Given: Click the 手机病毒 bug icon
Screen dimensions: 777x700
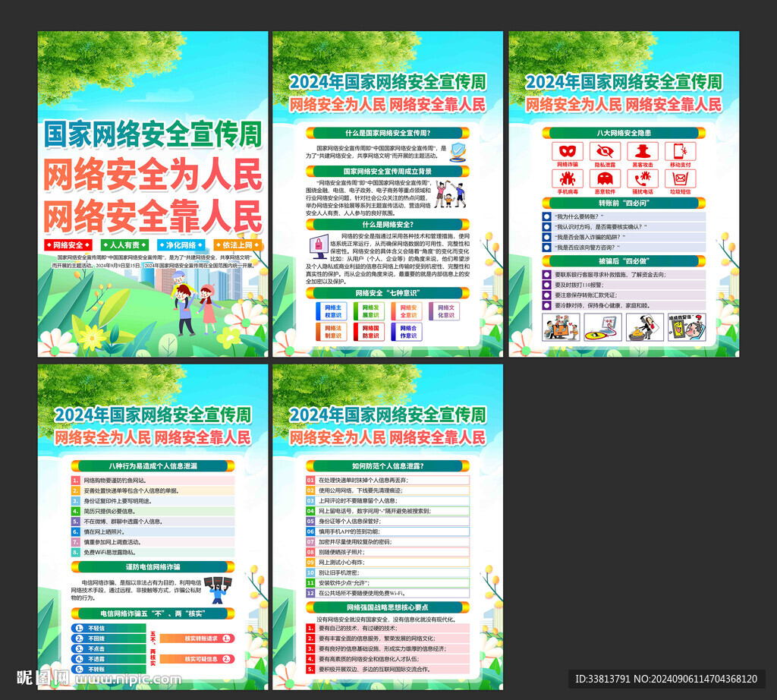Looking at the screenshot, I should 568,178.
